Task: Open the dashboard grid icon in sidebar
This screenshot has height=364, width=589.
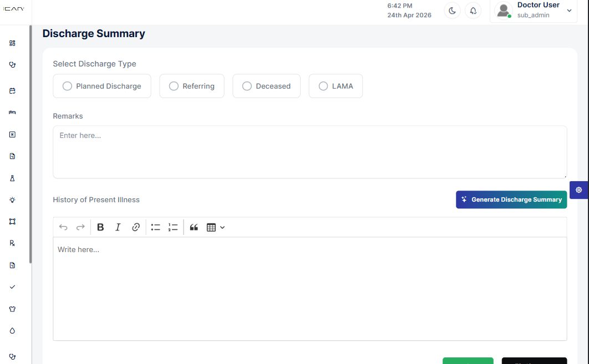Action: coord(12,43)
